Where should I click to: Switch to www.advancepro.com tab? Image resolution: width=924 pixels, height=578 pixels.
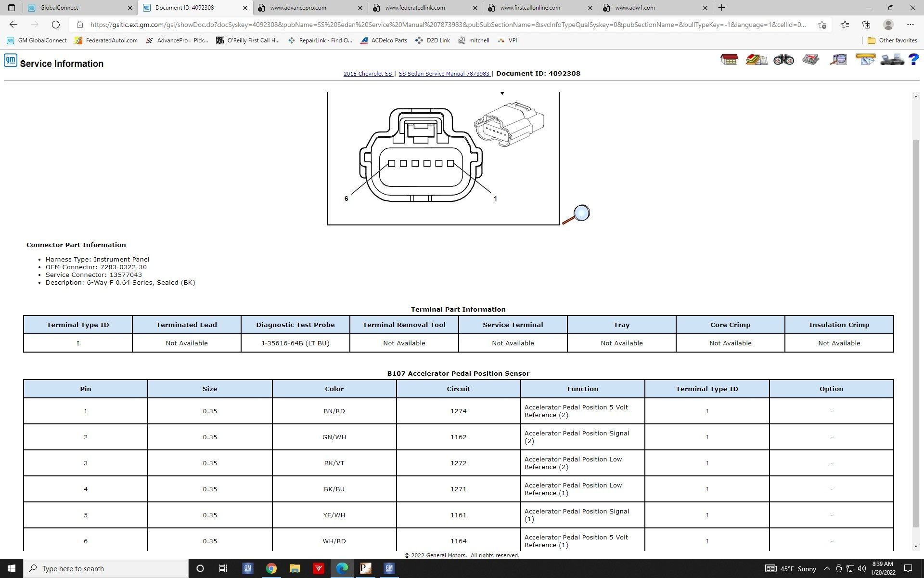point(308,8)
